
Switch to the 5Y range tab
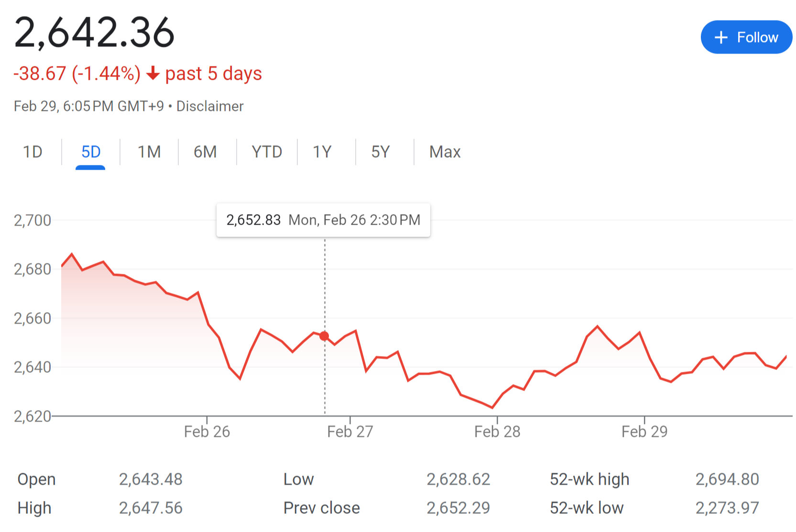pos(381,152)
